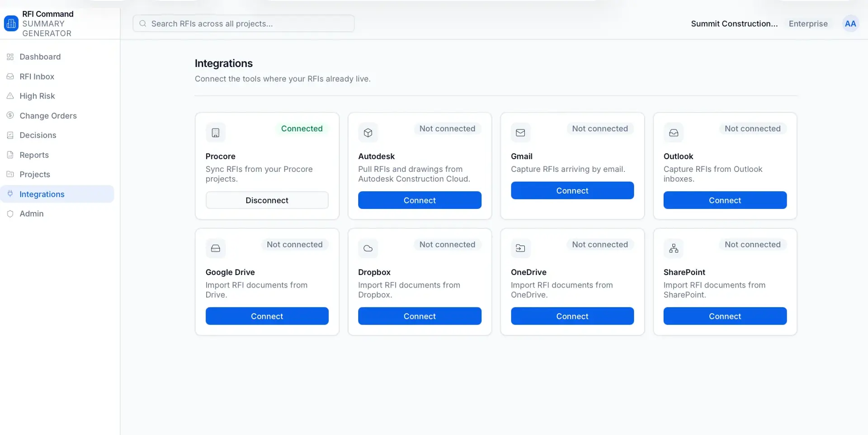Go to RFI Inbox
The image size is (868, 435).
(57, 76)
